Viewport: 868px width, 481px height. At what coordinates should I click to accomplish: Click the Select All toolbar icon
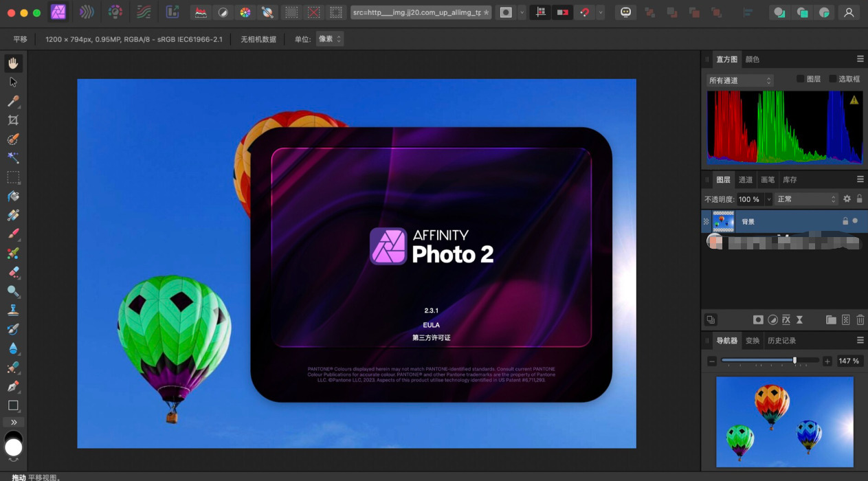[292, 12]
